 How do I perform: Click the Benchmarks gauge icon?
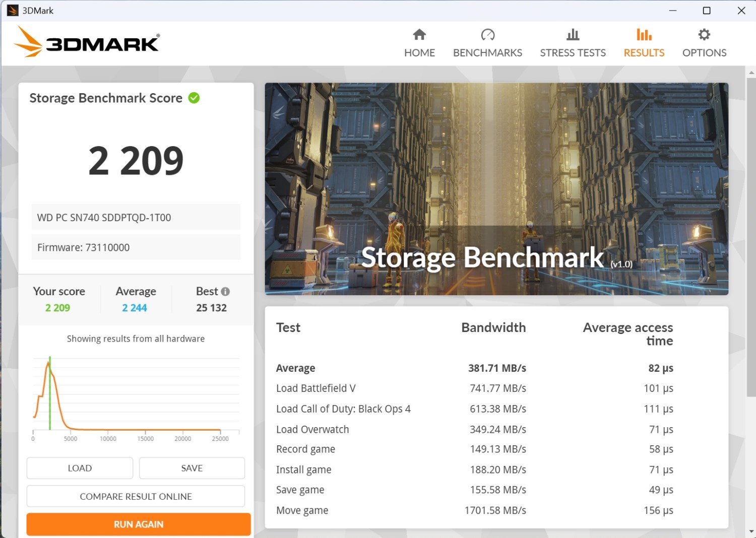tap(487, 34)
